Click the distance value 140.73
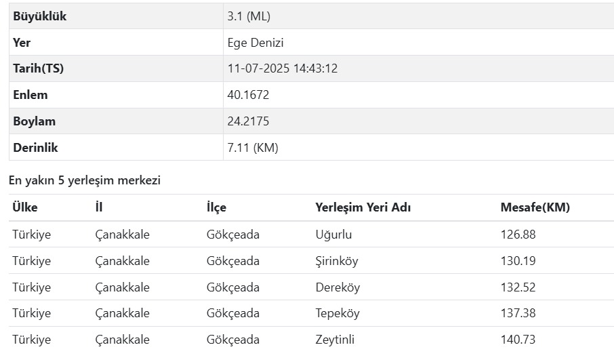 coord(518,340)
